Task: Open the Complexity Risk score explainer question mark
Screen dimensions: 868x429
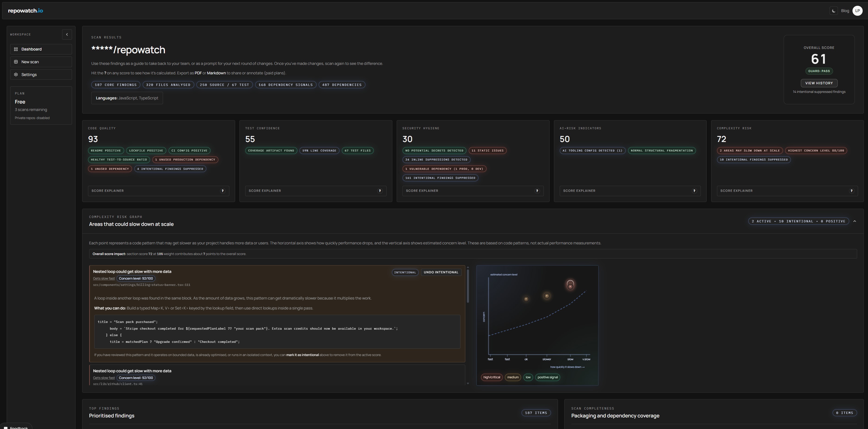Action: coord(852,191)
